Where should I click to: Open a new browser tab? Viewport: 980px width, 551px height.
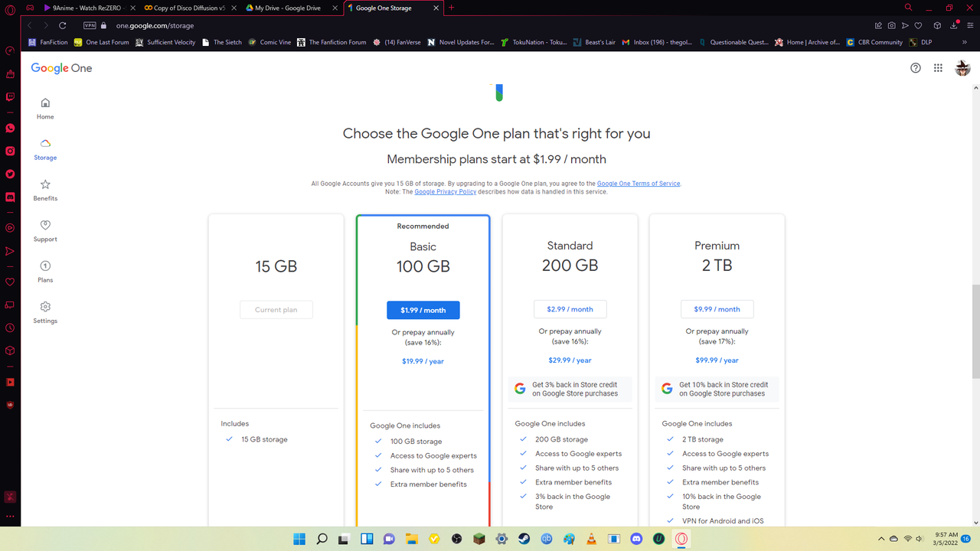click(x=451, y=8)
